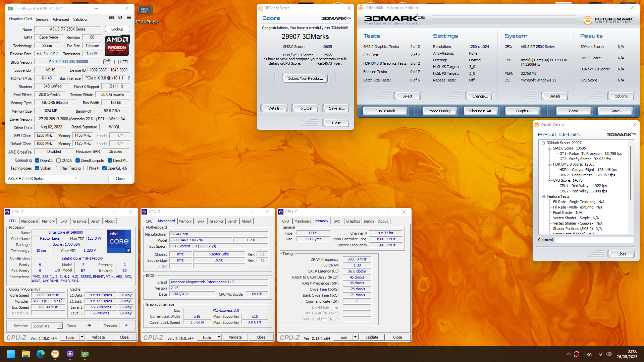Viewport: 644px width, 362px height.
Task: Click the 3DMark06 taskbar icon
Action: tap(55, 354)
